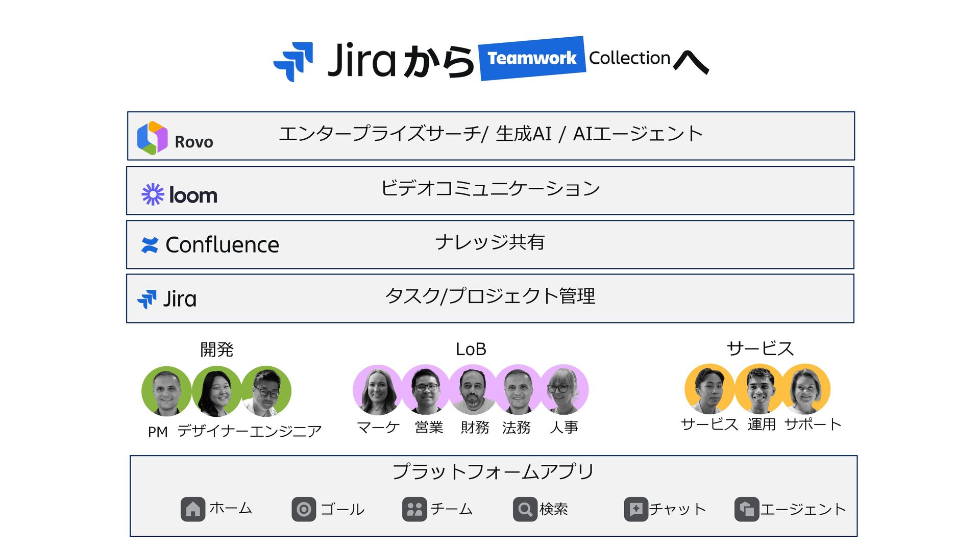980x551 pixels.
Task: Click the ナレッジ共有 label
Action: [490, 242]
